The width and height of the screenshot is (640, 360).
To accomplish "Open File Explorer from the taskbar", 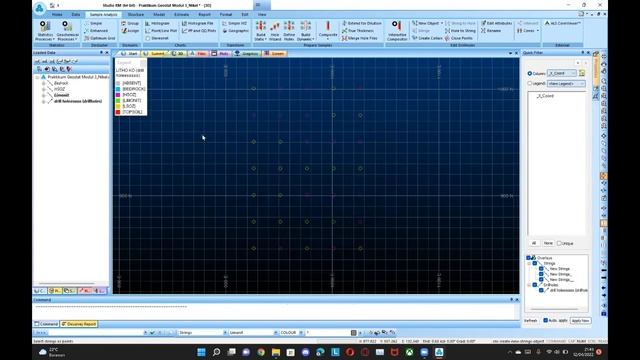I will [276, 352].
